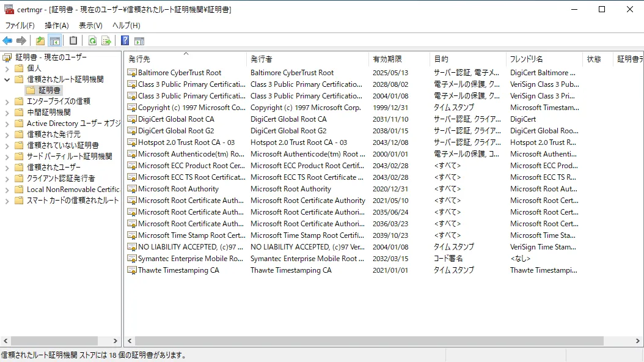Collapse the 信頼されたルート証明機関 node
This screenshot has width=644, height=362.
7,79
